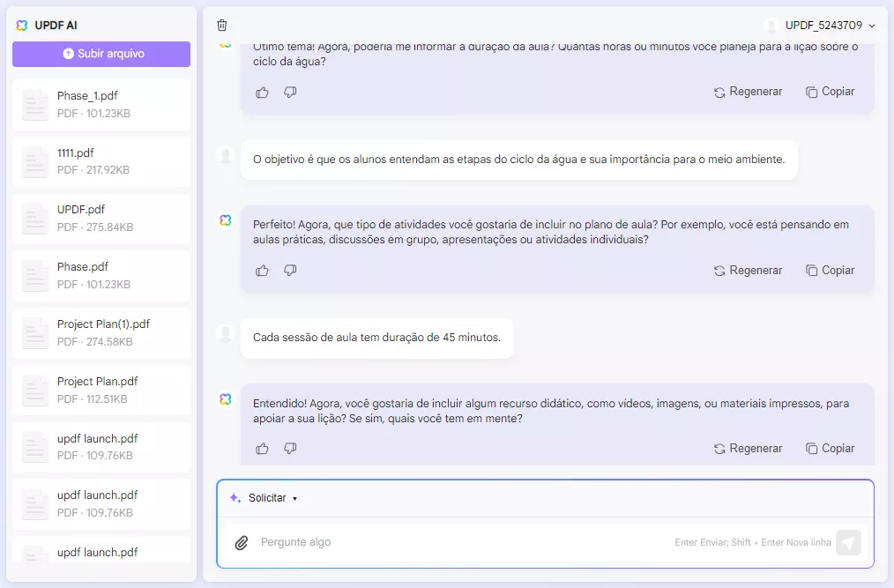Image resolution: width=894 pixels, height=588 pixels.
Task: Give thumbs down on the atividades message
Action: [x=290, y=270]
